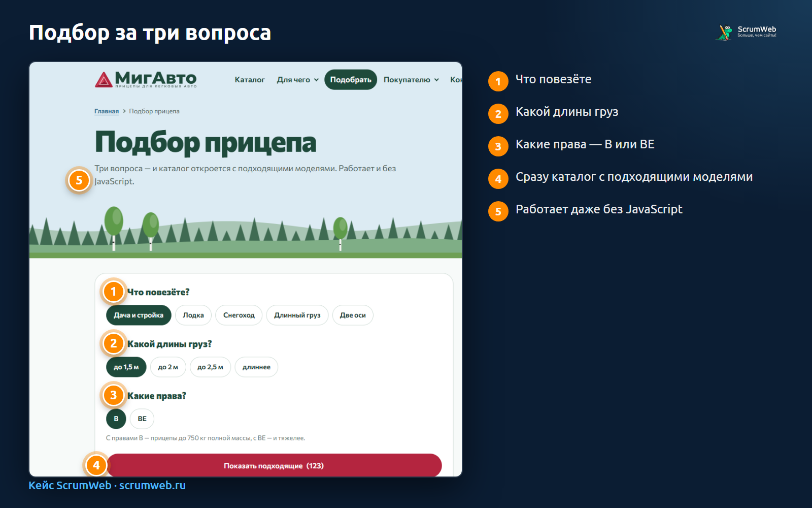Choose licence category B
This screenshot has width=812, height=508.
click(116, 419)
